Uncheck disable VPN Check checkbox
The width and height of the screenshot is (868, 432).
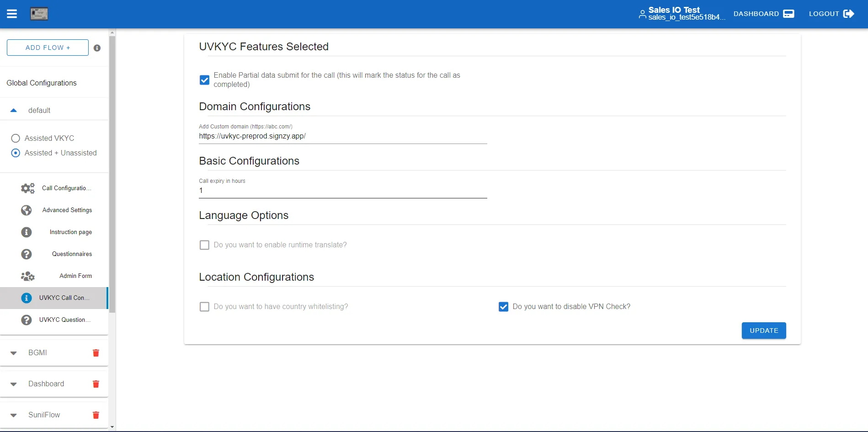[x=504, y=307]
